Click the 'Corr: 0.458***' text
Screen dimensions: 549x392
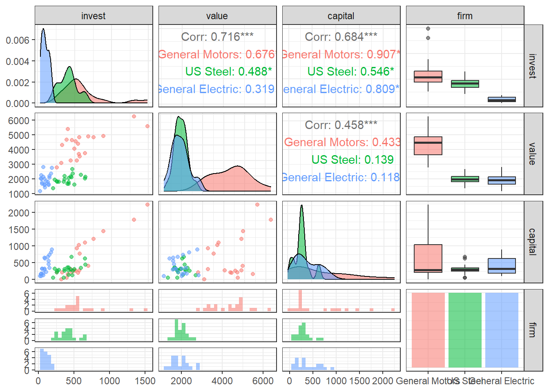(x=341, y=125)
